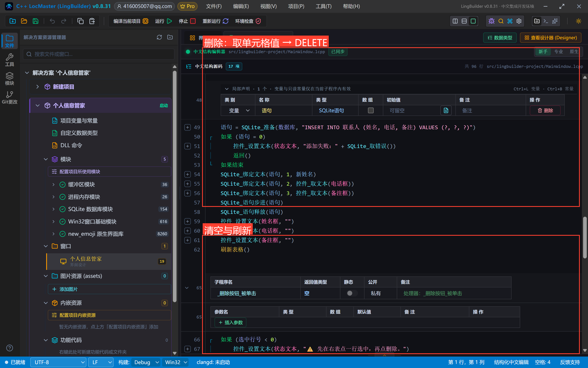The height and width of the screenshot is (368, 588).
Task: Click the undo arrow icon
Action: coord(52,21)
